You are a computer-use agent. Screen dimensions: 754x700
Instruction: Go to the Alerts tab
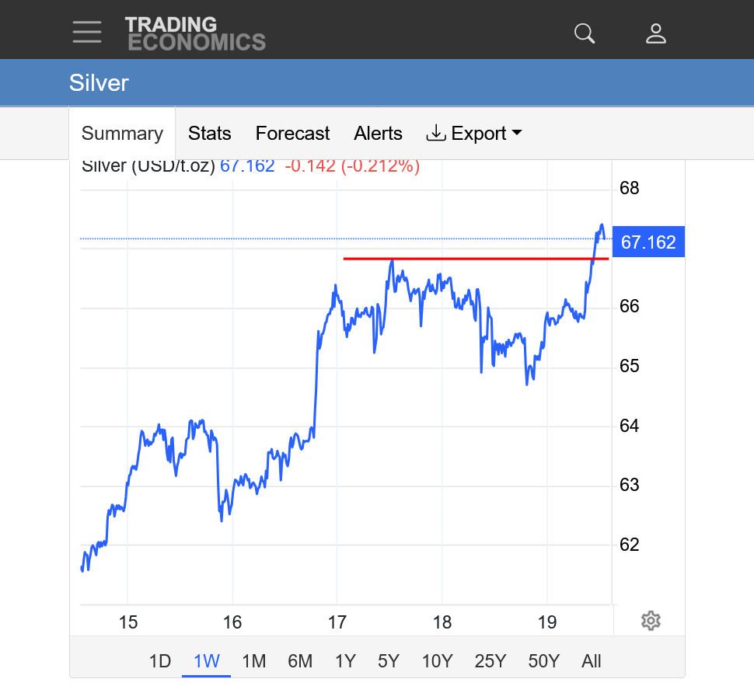click(378, 134)
